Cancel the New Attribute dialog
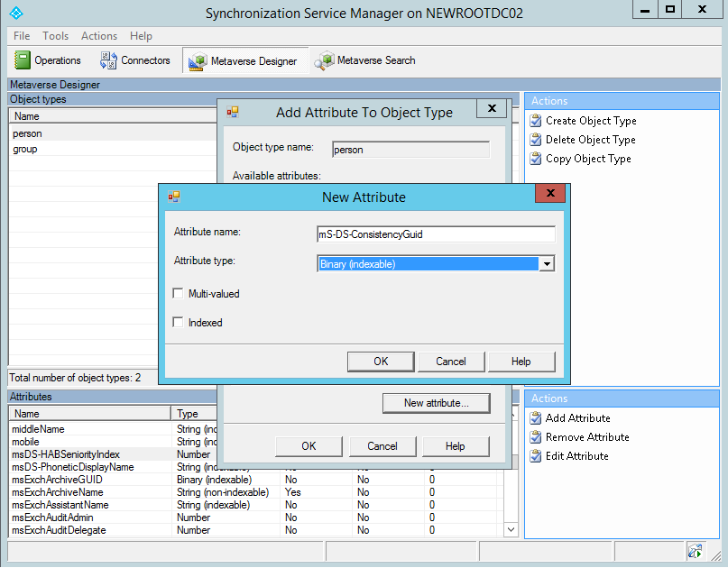The image size is (728, 568). [451, 362]
